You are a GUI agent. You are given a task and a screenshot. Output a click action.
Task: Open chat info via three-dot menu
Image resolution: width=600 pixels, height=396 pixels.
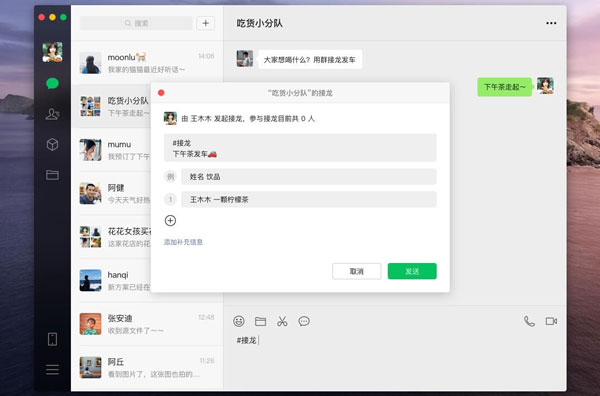[x=551, y=23]
